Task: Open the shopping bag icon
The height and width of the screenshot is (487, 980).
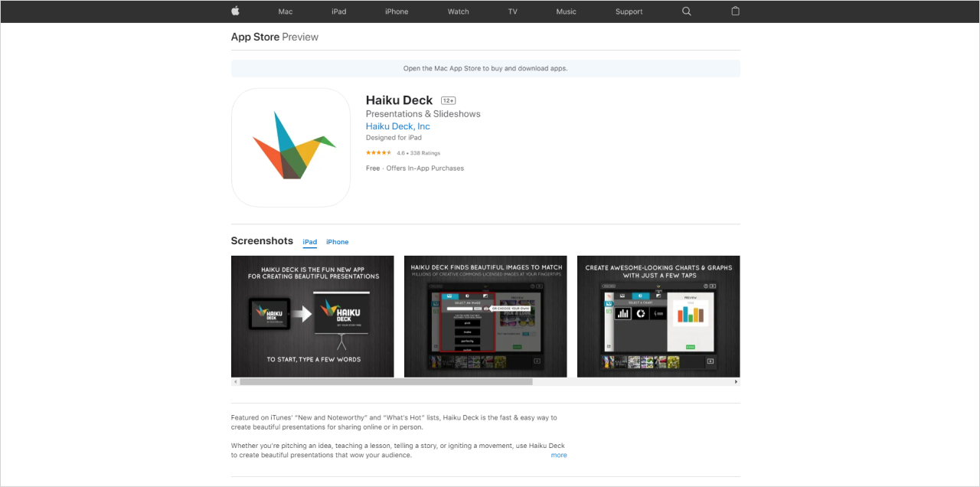Action: [735, 11]
